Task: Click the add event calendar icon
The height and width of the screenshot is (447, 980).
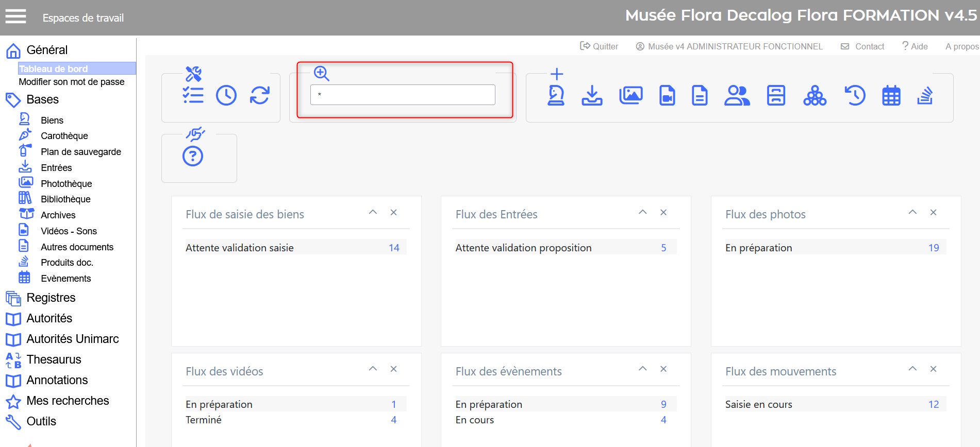Action: [x=891, y=96]
